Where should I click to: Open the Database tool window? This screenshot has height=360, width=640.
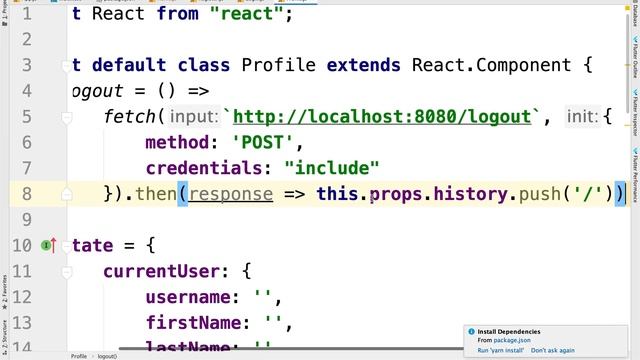click(635, 16)
